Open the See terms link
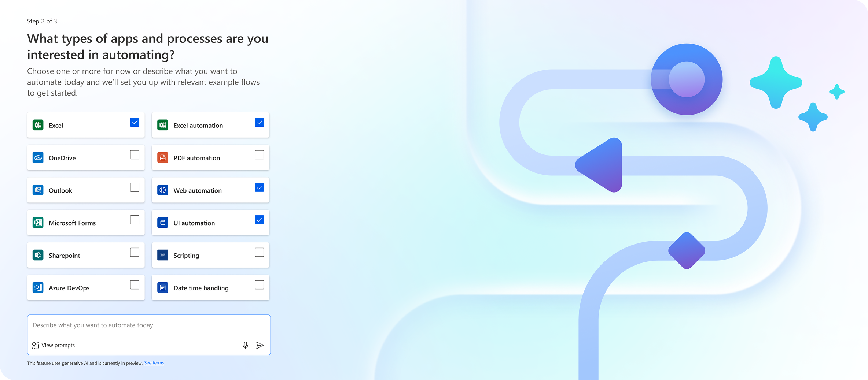The width and height of the screenshot is (868, 380). click(x=154, y=362)
